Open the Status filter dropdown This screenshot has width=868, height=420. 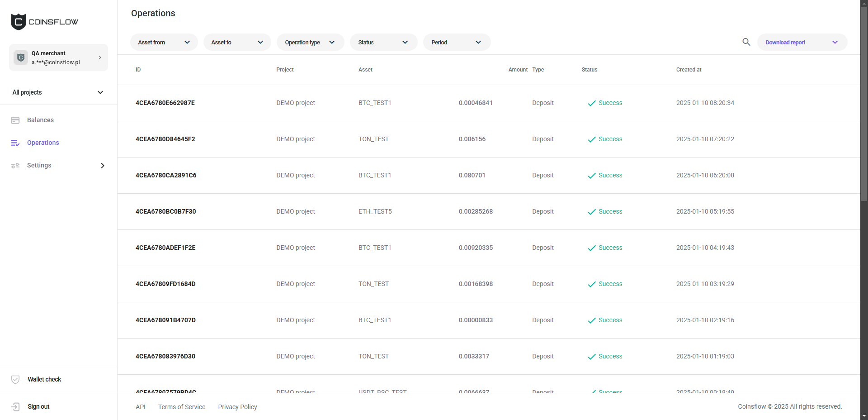click(383, 42)
